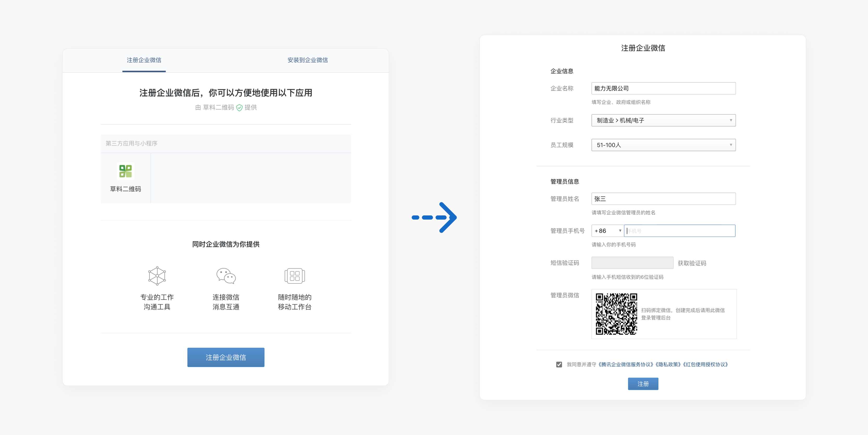This screenshot has width=868, height=435.
Task: Open the 员工规模 staff size dropdown
Action: [663, 145]
